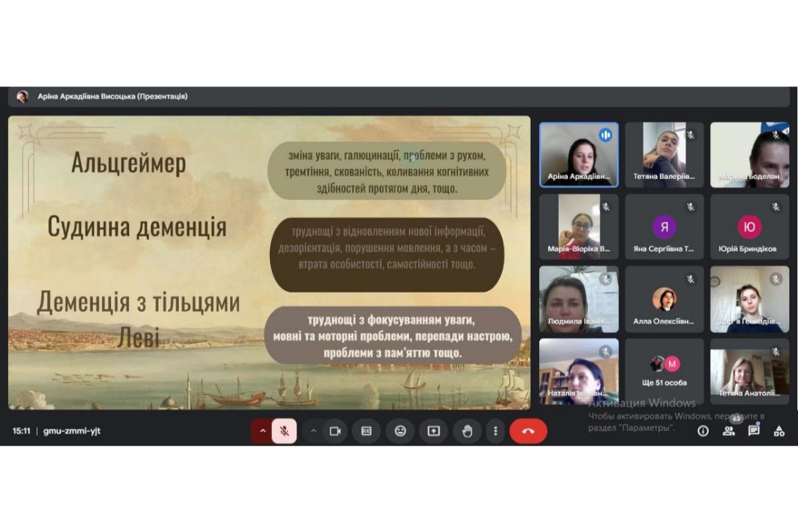Click the 15:11 clock text
Screen dimensions: 798x532
[21, 431]
